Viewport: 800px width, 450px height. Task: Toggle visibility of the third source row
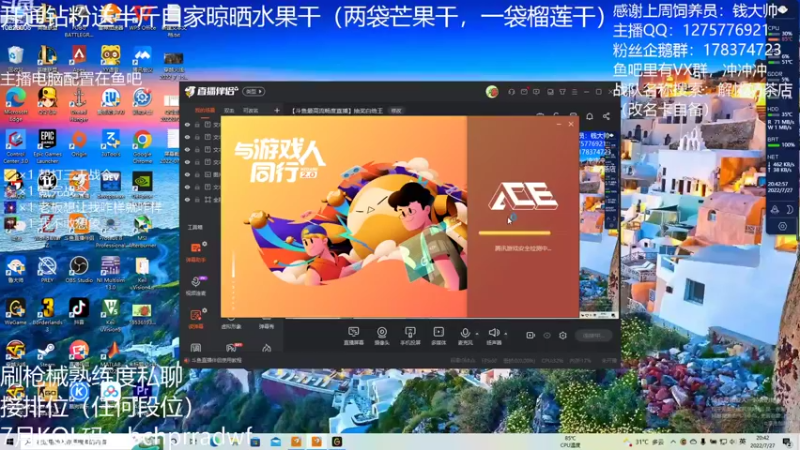(187, 149)
